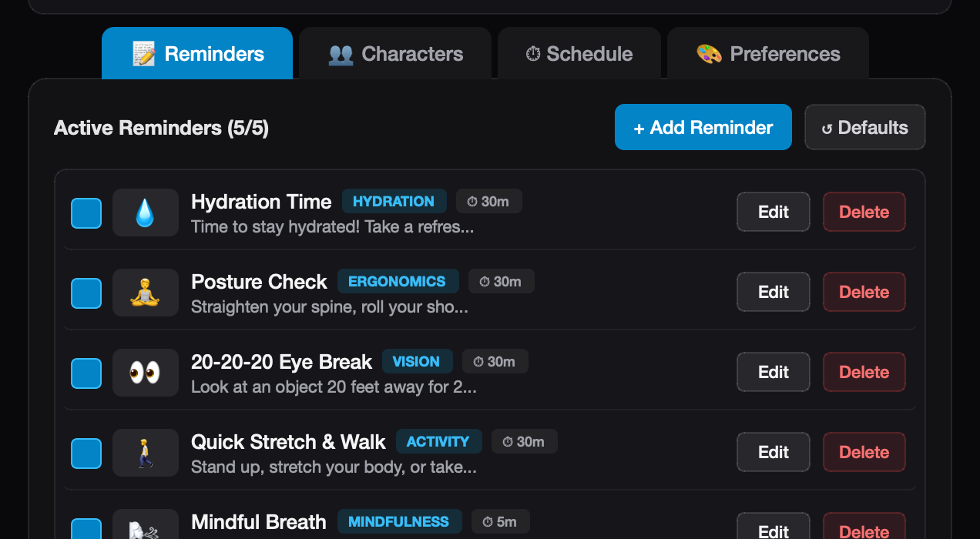
Task: Click the meditating person icon for Posture Check
Action: (x=145, y=293)
